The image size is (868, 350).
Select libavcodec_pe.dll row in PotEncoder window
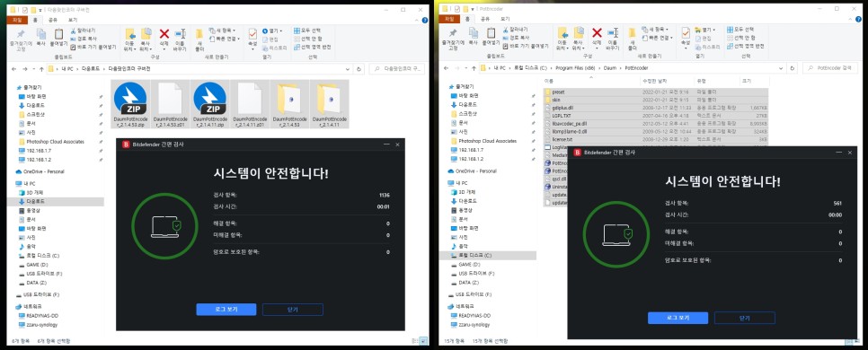point(657,124)
